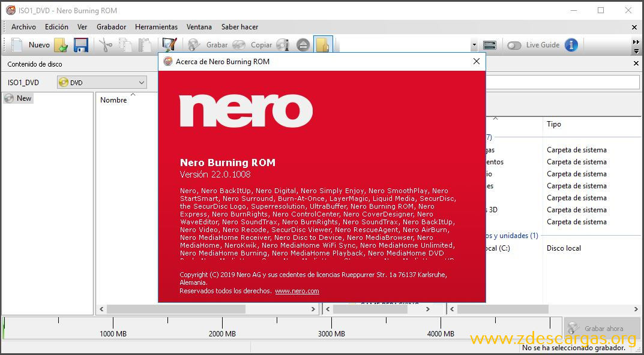Select the Disco local type cell
Image resolution: width=644 pixels, height=355 pixels.
tap(565, 248)
